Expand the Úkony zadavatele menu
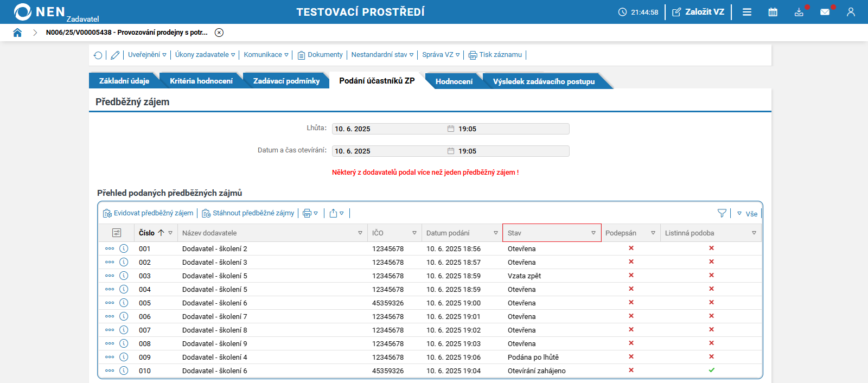868x383 pixels. point(205,55)
